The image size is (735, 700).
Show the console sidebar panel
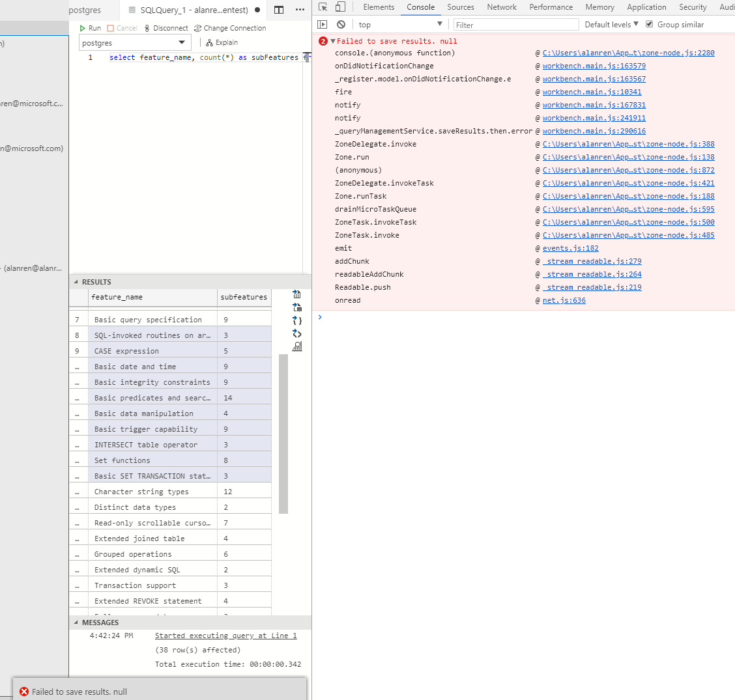[x=322, y=23]
